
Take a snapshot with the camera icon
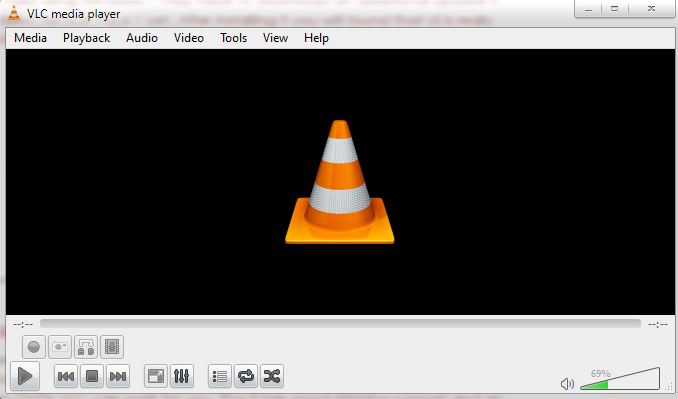point(60,347)
